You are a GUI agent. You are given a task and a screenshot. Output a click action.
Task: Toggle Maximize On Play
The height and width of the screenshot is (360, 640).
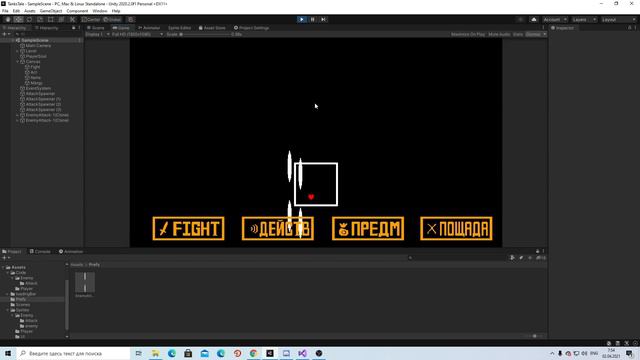tap(468, 34)
